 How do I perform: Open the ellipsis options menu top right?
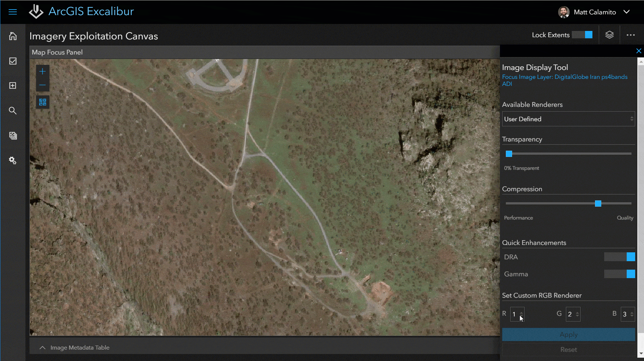click(631, 35)
